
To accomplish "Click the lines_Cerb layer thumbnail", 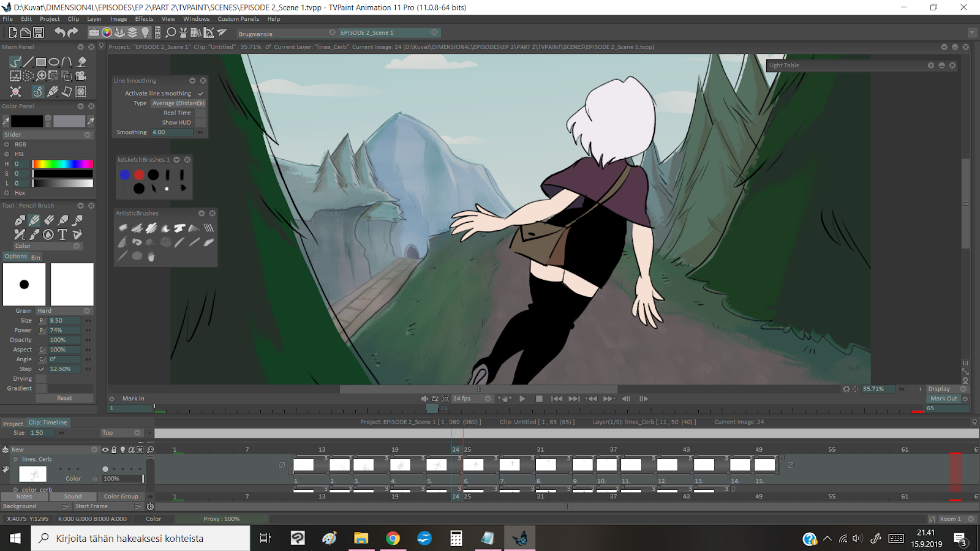I will (x=32, y=474).
